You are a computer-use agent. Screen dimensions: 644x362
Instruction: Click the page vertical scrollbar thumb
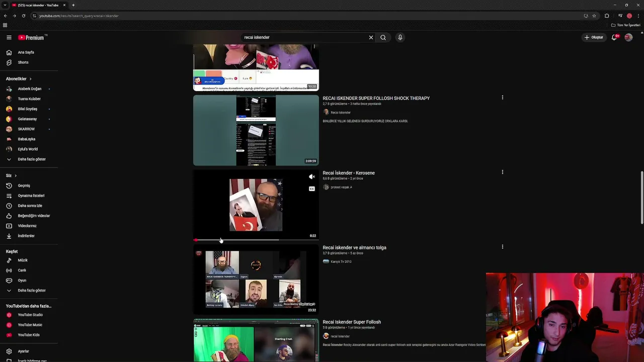point(641,198)
